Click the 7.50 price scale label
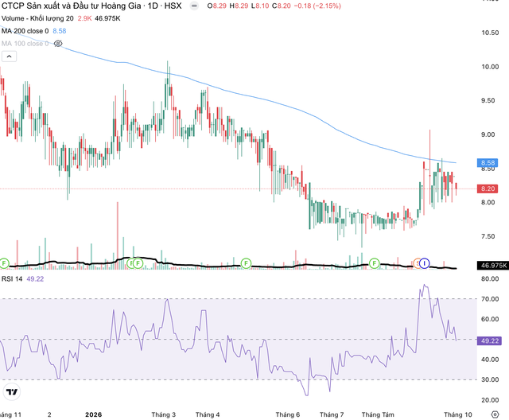This screenshot has height=420, width=509. pyautogui.click(x=490, y=236)
